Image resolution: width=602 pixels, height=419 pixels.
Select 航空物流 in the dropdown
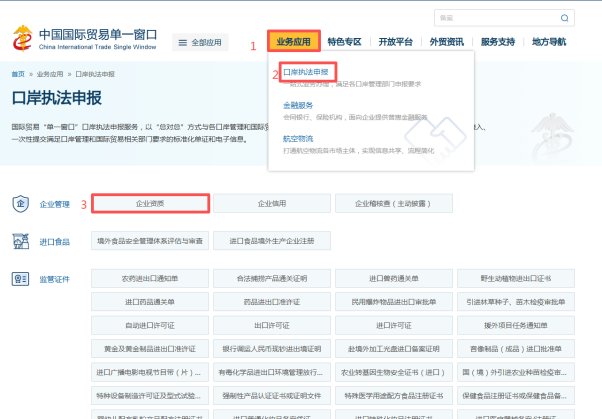298,139
